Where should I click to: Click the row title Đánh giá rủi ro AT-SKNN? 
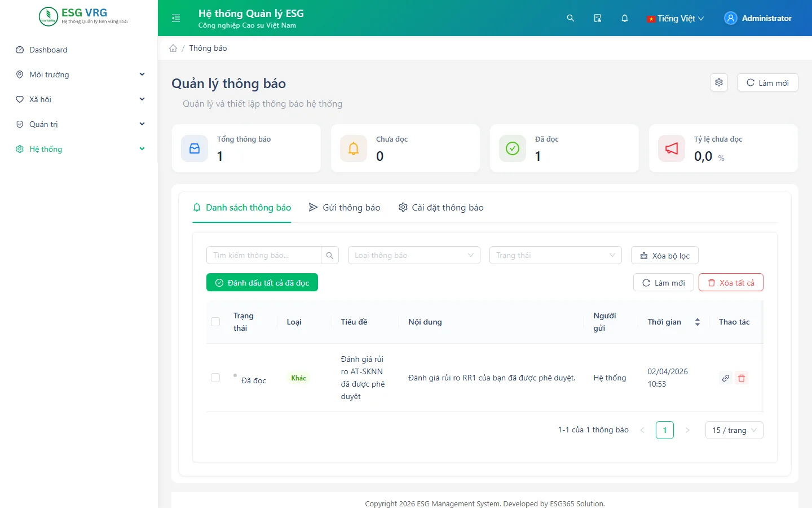point(363,378)
